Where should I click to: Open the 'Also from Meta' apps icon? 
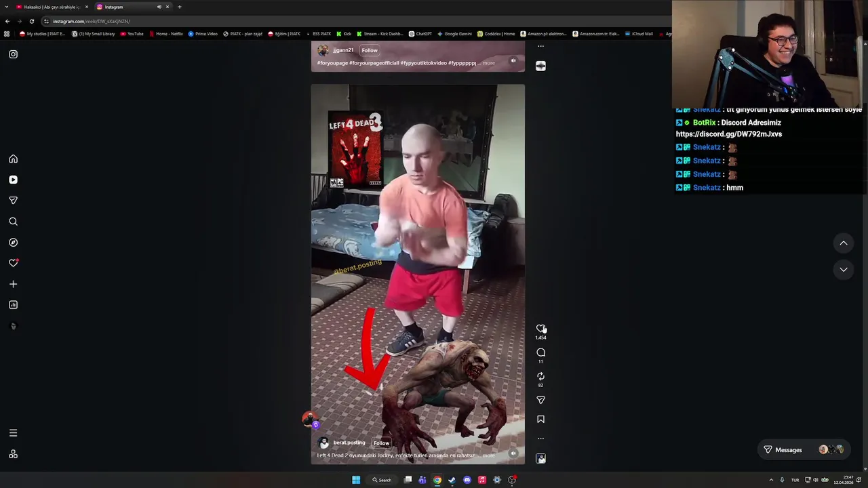[x=13, y=454]
